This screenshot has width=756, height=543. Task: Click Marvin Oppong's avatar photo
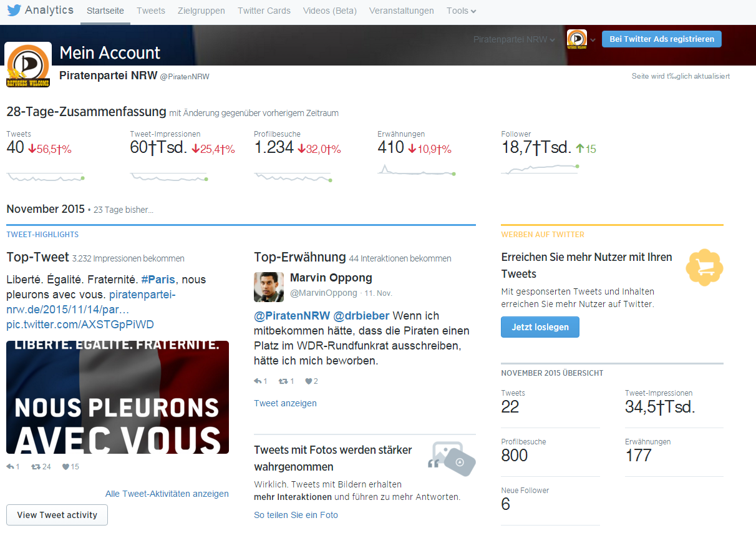click(x=269, y=287)
